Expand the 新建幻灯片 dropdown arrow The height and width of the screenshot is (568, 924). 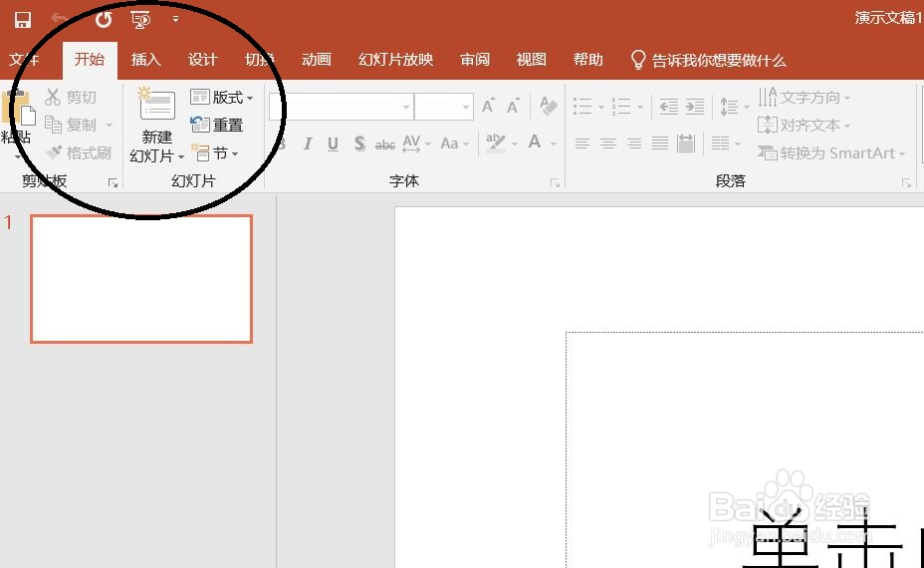180,156
